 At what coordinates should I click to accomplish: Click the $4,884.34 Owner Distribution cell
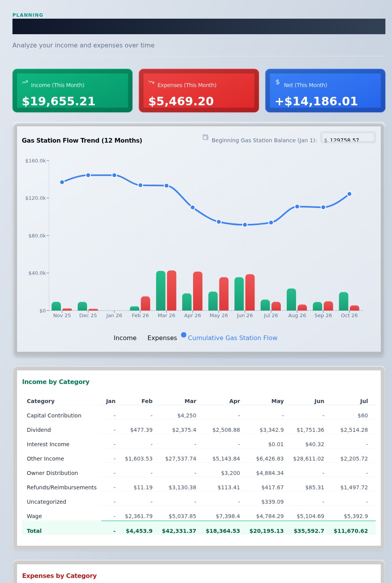270,473
